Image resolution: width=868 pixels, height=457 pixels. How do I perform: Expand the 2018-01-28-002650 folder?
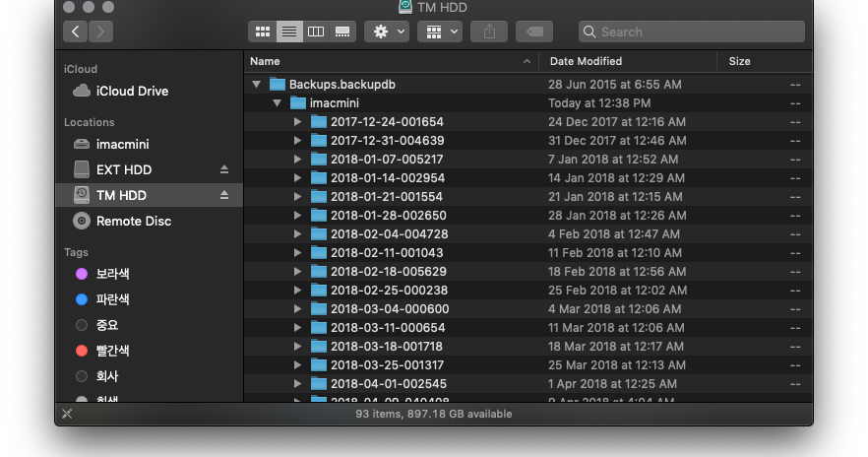pyautogui.click(x=297, y=216)
